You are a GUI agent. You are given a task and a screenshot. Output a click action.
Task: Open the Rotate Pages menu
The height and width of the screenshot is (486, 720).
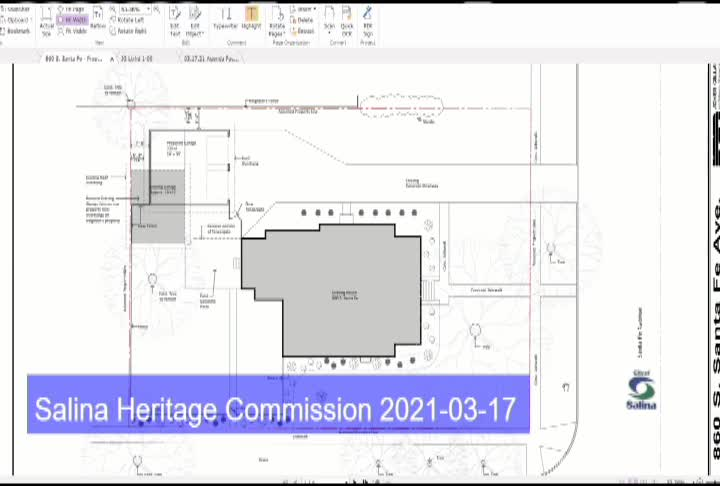coord(277,21)
